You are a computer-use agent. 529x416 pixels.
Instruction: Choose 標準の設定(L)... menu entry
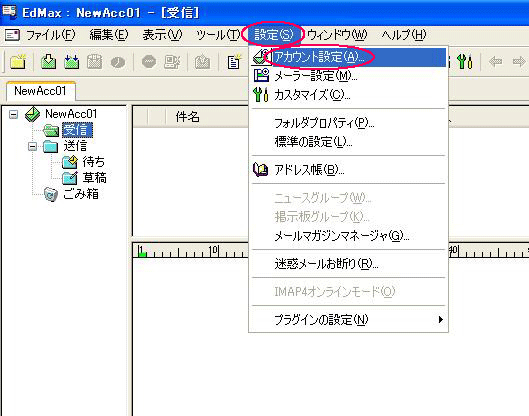tap(349, 142)
